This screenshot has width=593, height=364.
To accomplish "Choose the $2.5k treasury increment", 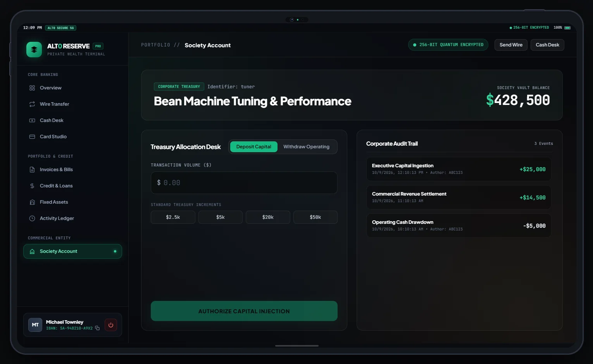I will click(173, 217).
